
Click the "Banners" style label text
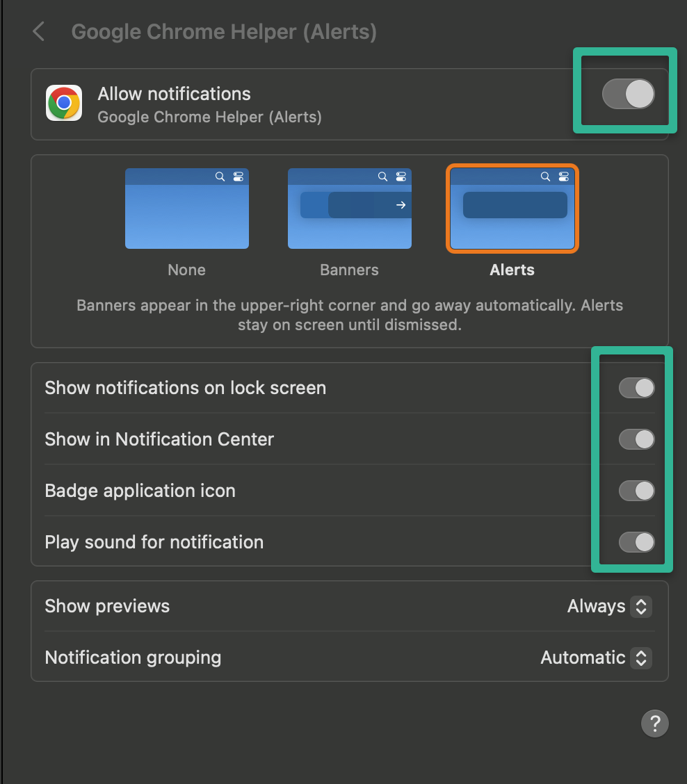(x=350, y=270)
